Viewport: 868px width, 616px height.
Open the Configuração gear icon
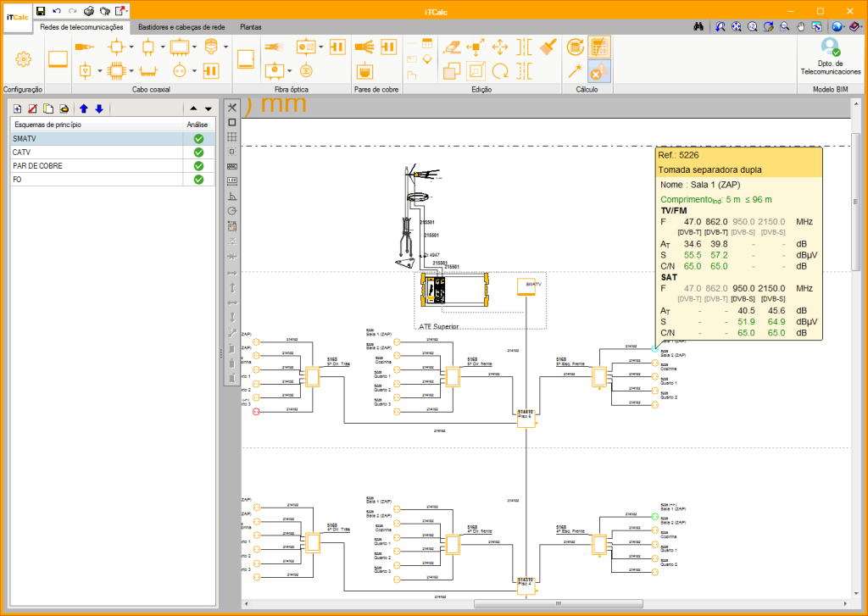click(x=23, y=59)
